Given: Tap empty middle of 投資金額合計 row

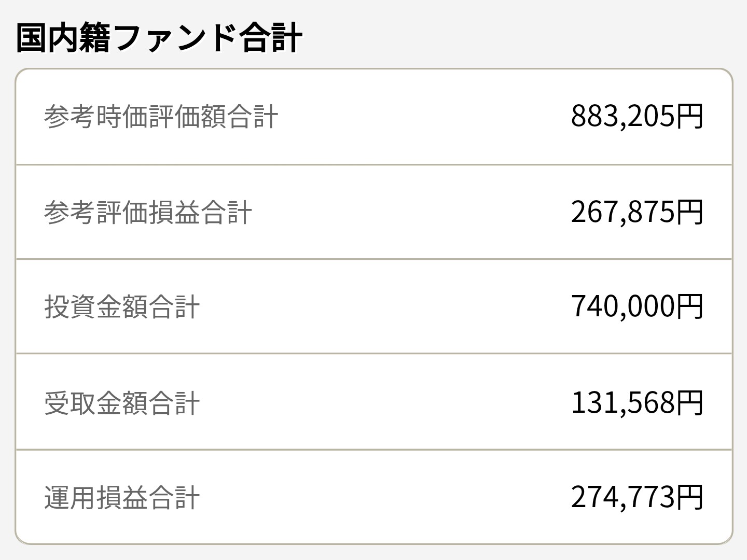Looking at the screenshot, I should [x=389, y=306].
